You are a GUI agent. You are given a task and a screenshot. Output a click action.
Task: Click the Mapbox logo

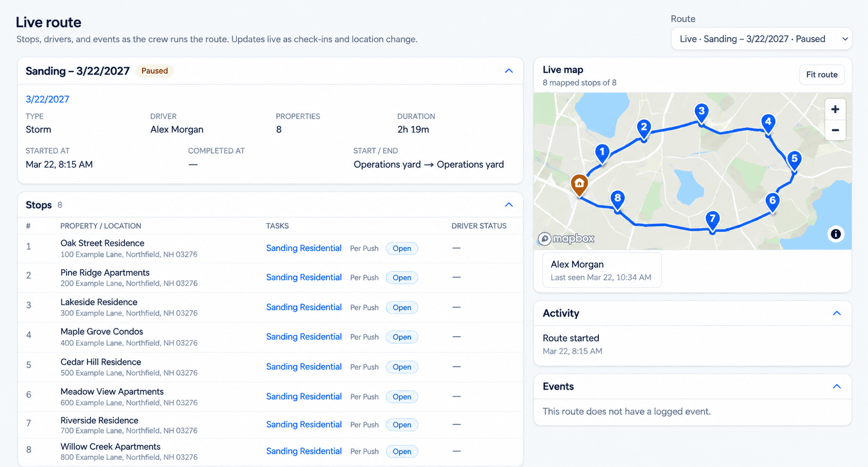click(566, 239)
